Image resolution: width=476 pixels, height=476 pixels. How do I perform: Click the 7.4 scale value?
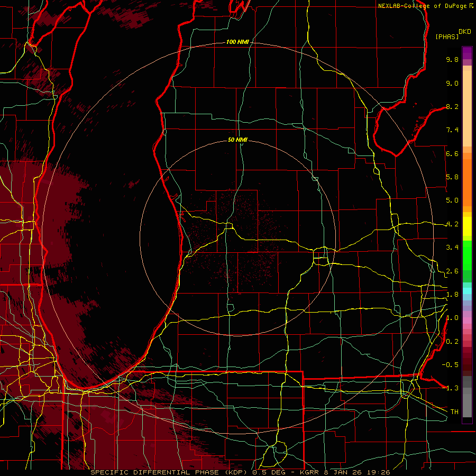pos(452,130)
